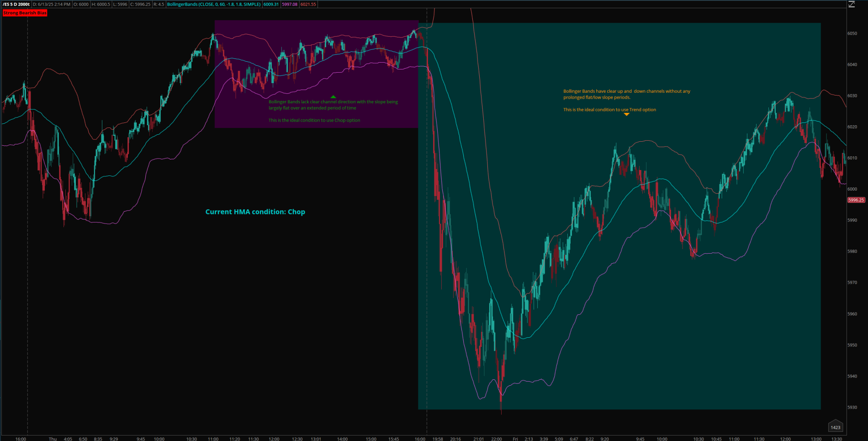Click the 9:20 time axis label
This screenshot has height=441, width=868.
click(604, 439)
